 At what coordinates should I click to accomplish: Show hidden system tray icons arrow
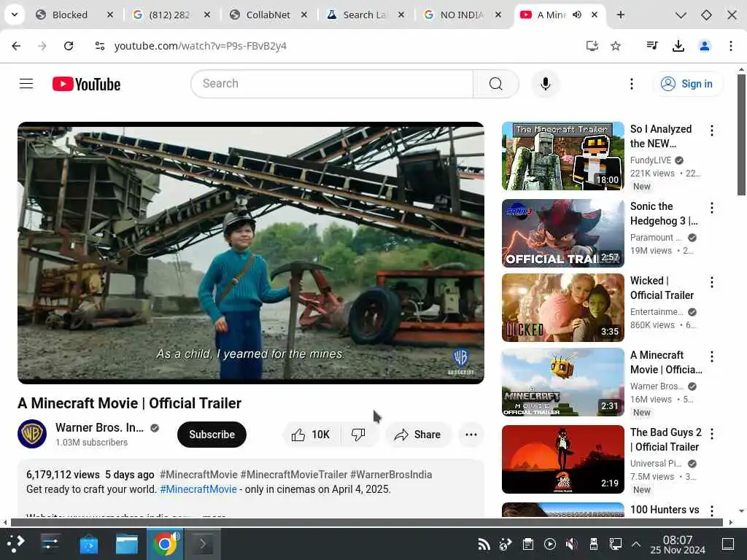tap(636, 544)
